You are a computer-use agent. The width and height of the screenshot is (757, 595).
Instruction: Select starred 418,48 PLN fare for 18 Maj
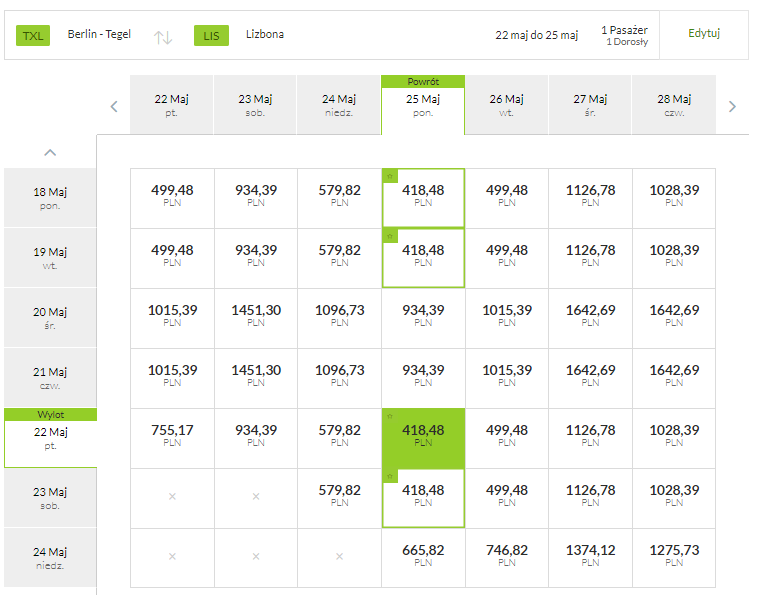click(x=423, y=198)
